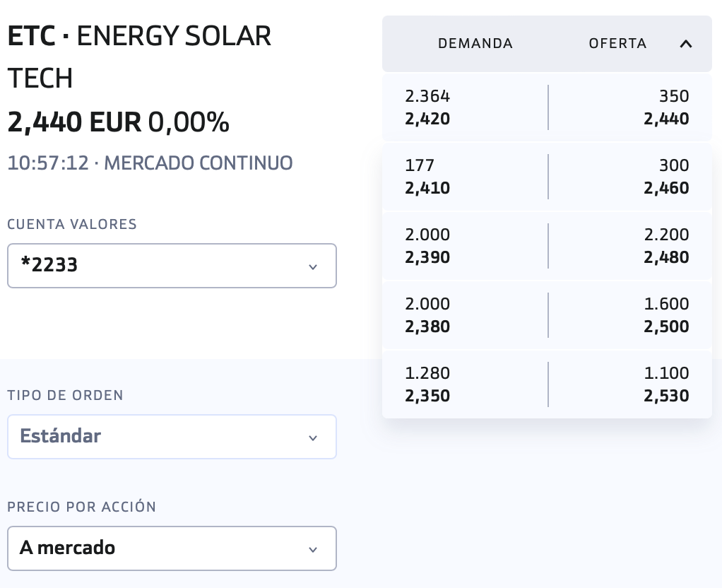This screenshot has width=722, height=588.
Task: Open the Precio por Acción dropdown
Action: coord(172,548)
